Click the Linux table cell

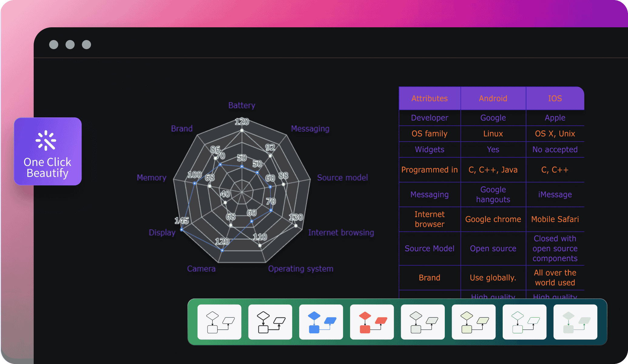(493, 133)
